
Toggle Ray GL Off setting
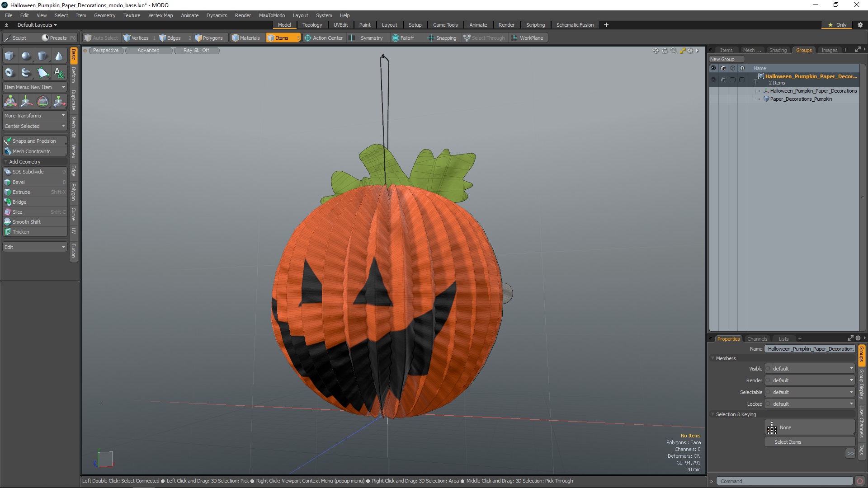[196, 51]
